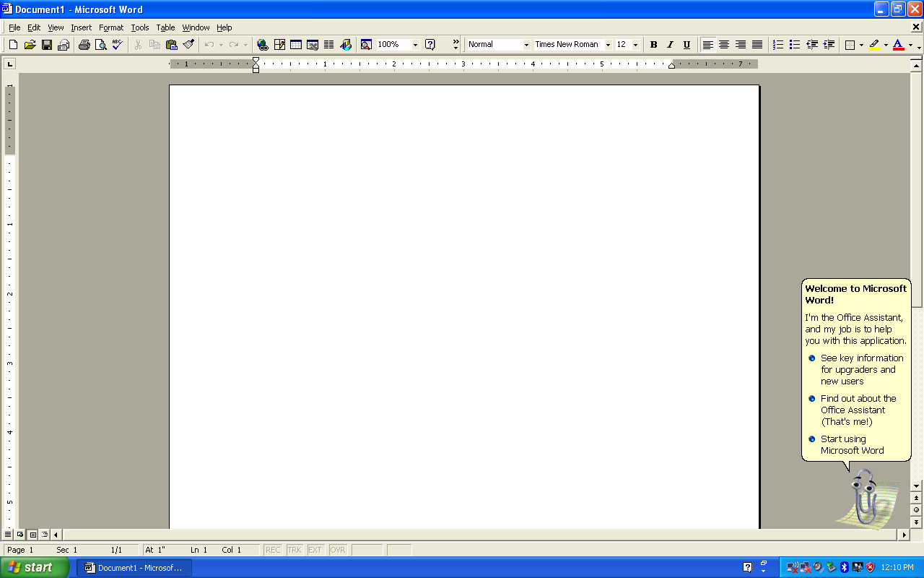924x578 pixels.
Task: Open the Insert menu
Action: click(x=81, y=27)
